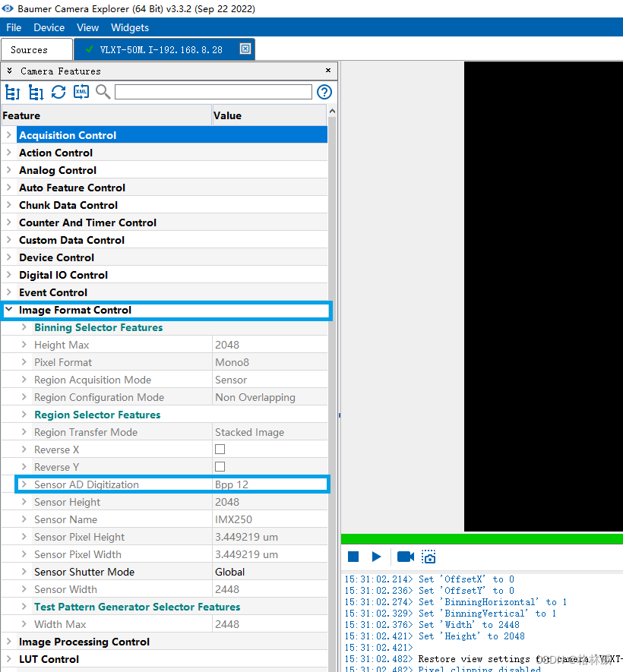
Task: Expand Action Control category
Action: coord(8,153)
